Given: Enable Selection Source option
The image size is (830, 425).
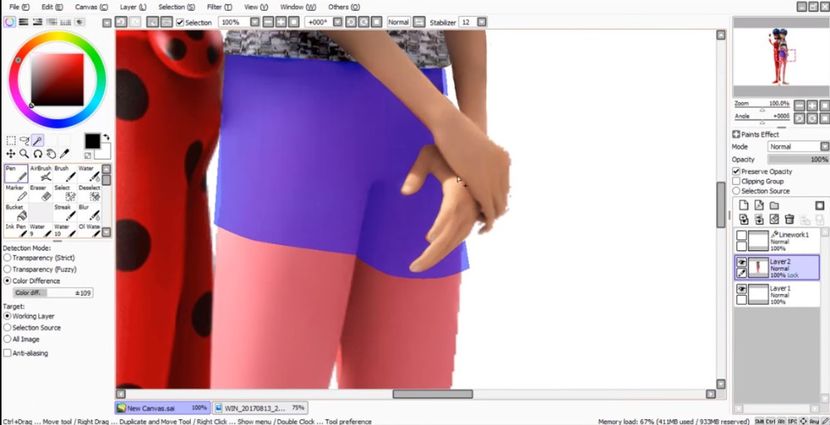Looking at the screenshot, I should coord(736,191).
